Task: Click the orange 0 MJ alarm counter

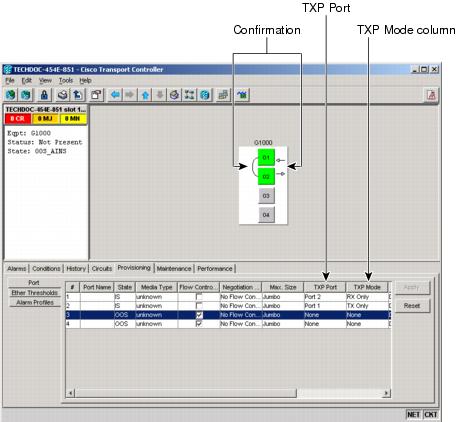Action: 45,119
